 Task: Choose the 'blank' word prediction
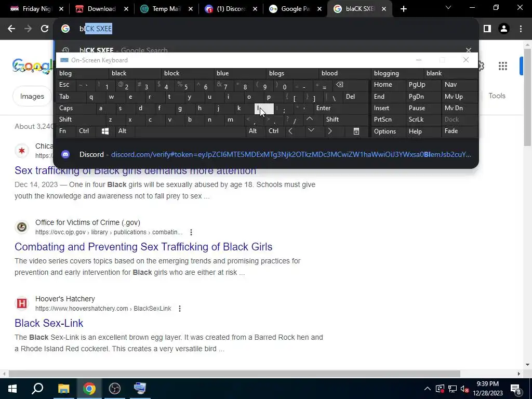pyautogui.click(x=450, y=73)
